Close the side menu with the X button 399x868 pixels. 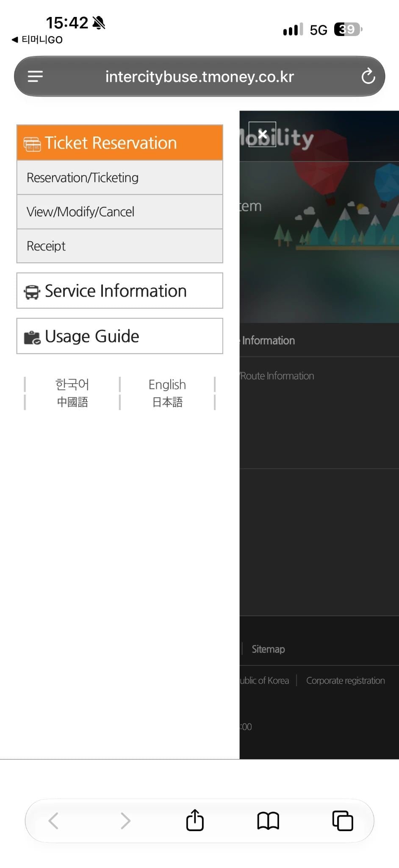[x=262, y=134]
